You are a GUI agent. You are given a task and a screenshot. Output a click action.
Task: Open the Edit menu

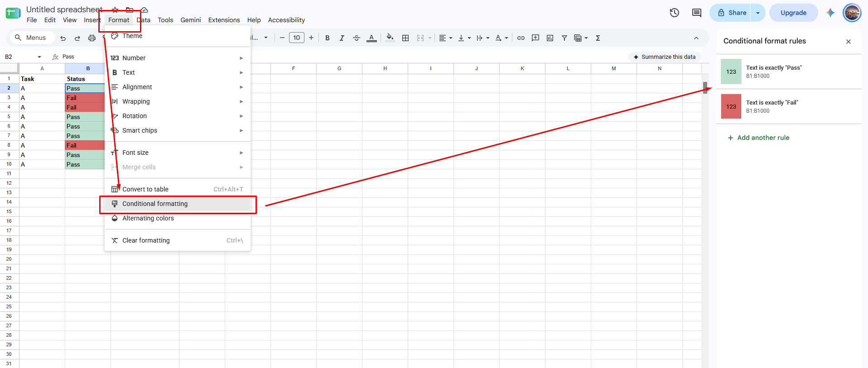pos(50,20)
